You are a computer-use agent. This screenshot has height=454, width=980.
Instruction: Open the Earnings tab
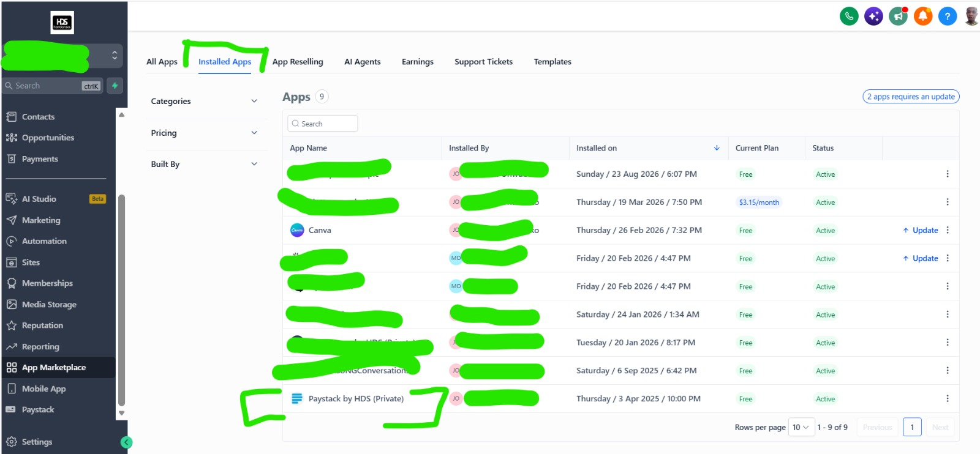coord(418,62)
